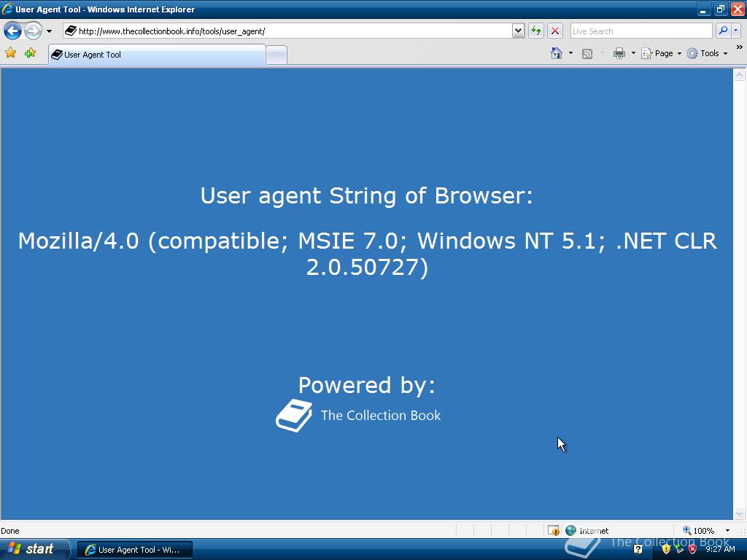Open Favorites Center star icon
The width and height of the screenshot is (747, 560).
(11, 52)
